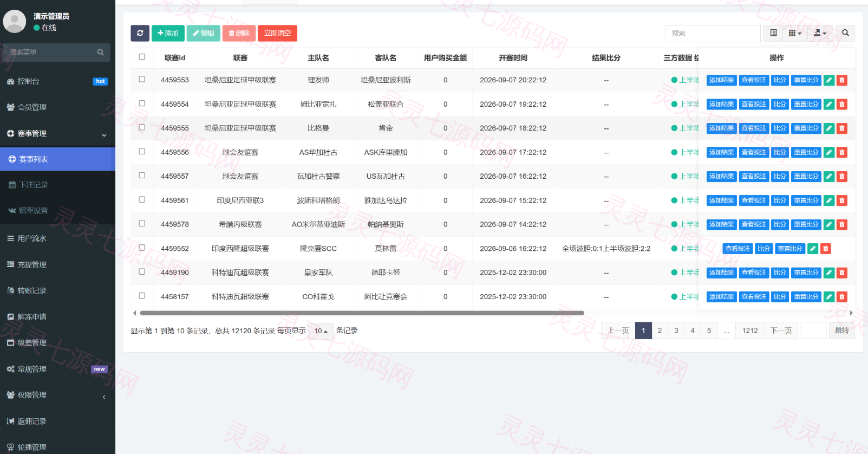Click 重置比分 for row 4459552
Viewport: 868px width, 454px height.
click(790, 249)
